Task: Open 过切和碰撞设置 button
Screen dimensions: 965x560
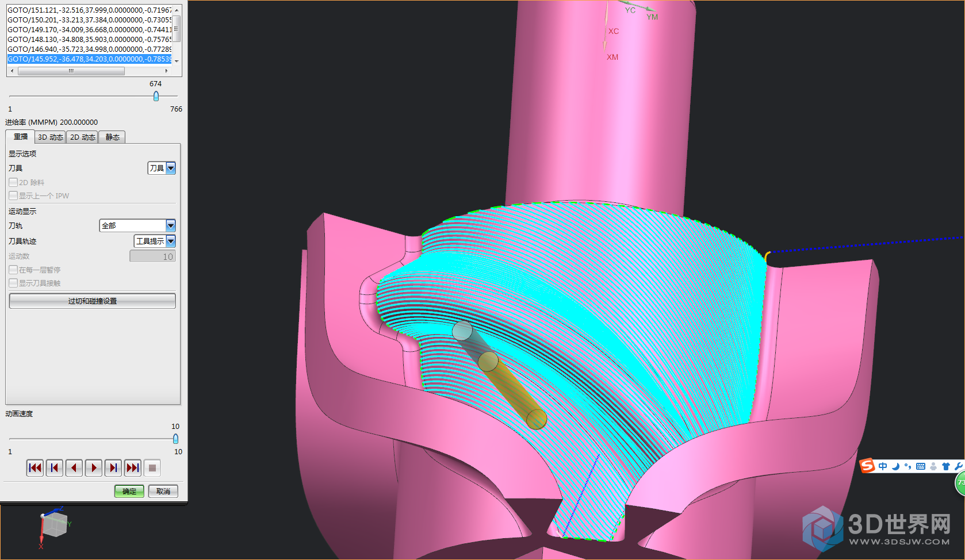Action: coord(93,301)
